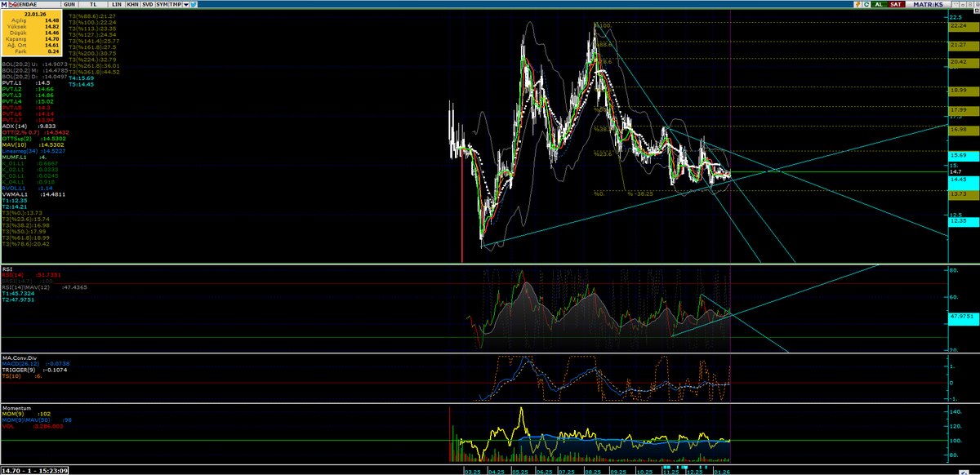Select the ADX (14) indicator label
This screenshot has width=980, height=475.
click(14, 127)
